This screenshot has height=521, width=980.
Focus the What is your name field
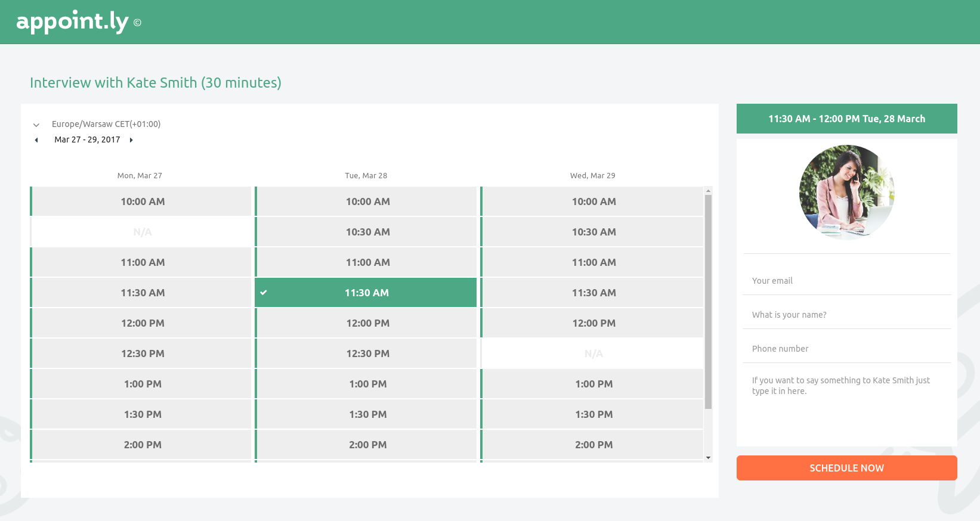[846, 315]
